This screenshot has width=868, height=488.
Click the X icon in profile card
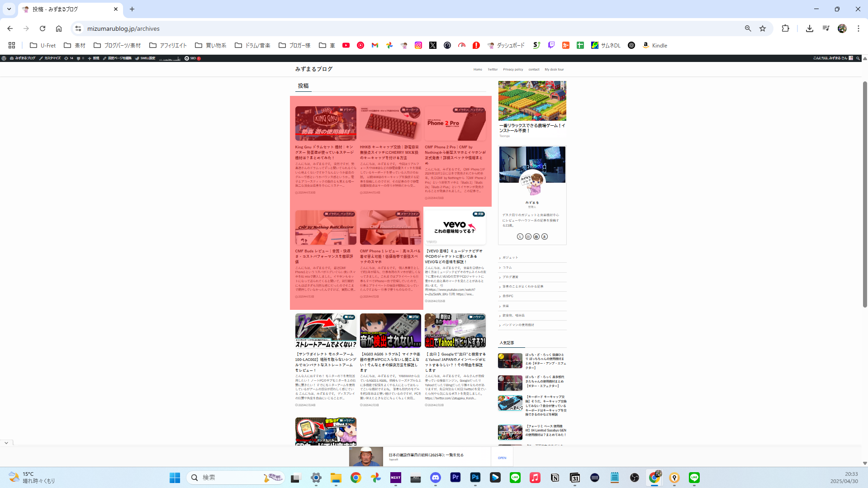tap(520, 237)
